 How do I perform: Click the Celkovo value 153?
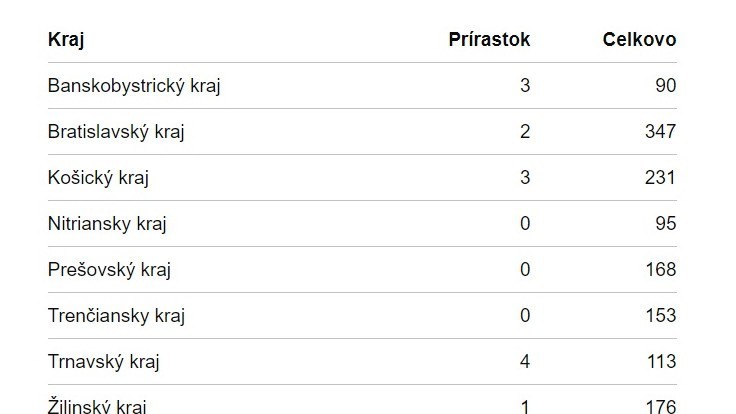pyautogui.click(x=660, y=316)
